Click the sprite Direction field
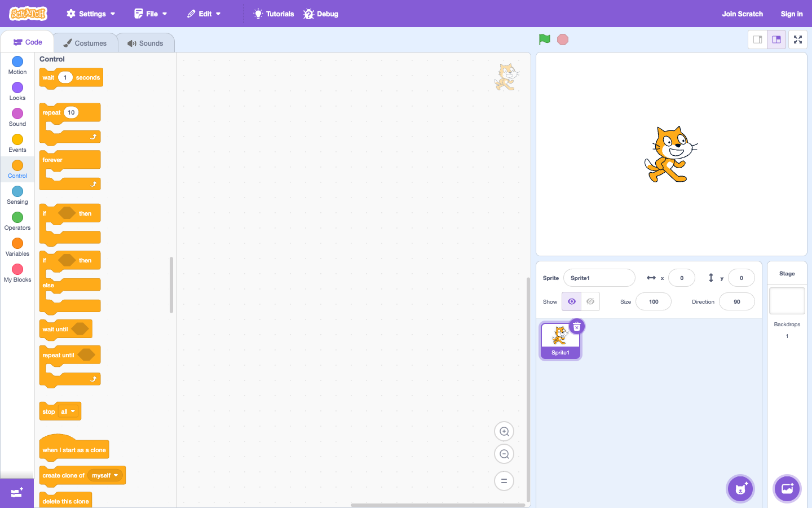This screenshot has width=812, height=508. (737, 301)
